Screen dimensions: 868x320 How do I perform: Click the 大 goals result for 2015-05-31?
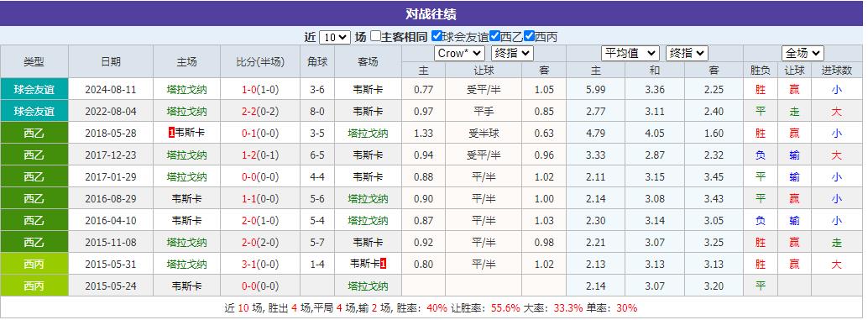pyautogui.click(x=836, y=264)
